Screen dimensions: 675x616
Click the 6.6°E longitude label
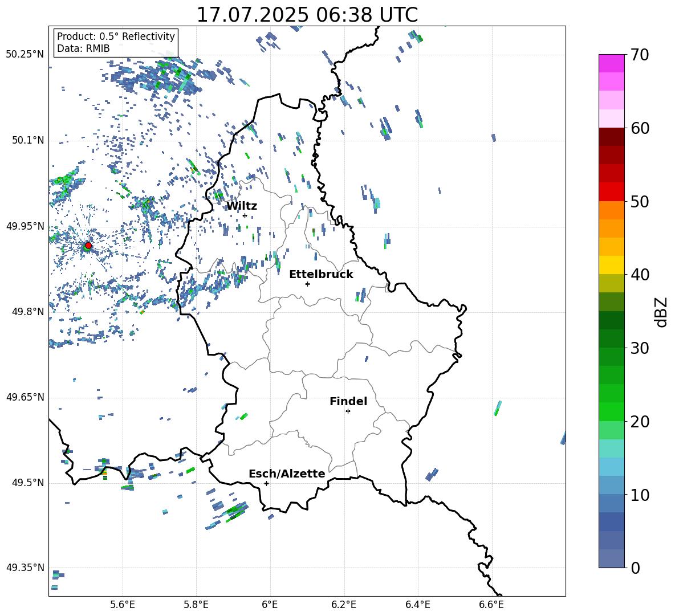pos(491,605)
